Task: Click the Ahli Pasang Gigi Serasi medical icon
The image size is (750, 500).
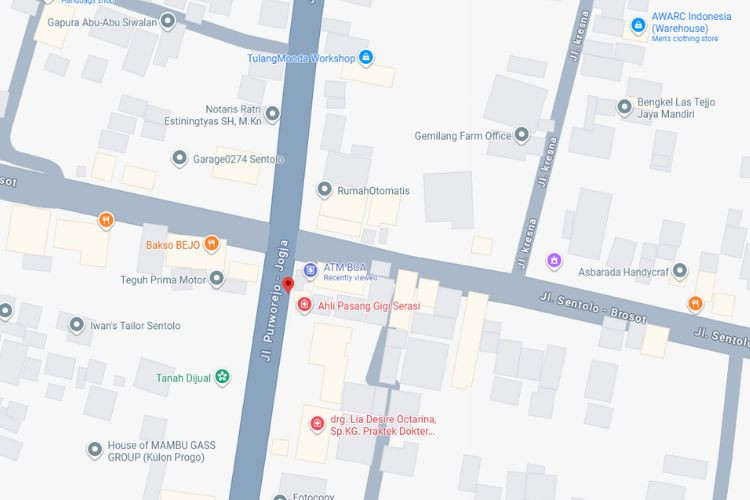Action: point(304,305)
